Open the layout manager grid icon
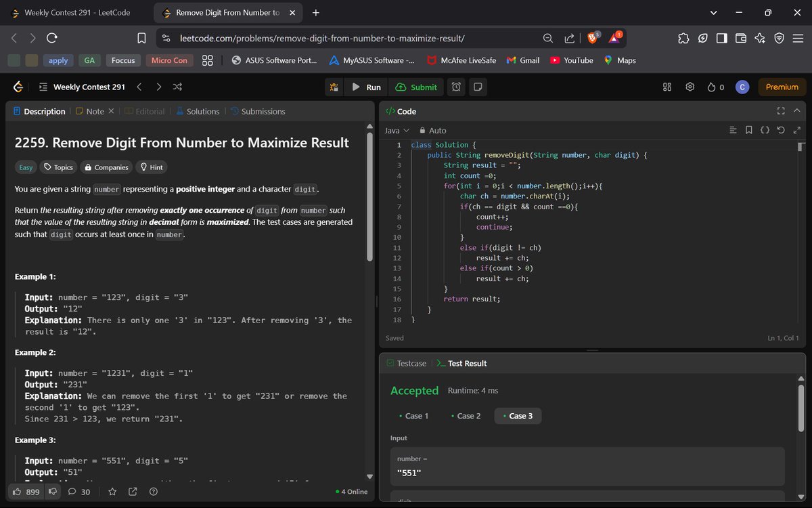Image resolution: width=812 pixels, height=508 pixels. pos(667,87)
